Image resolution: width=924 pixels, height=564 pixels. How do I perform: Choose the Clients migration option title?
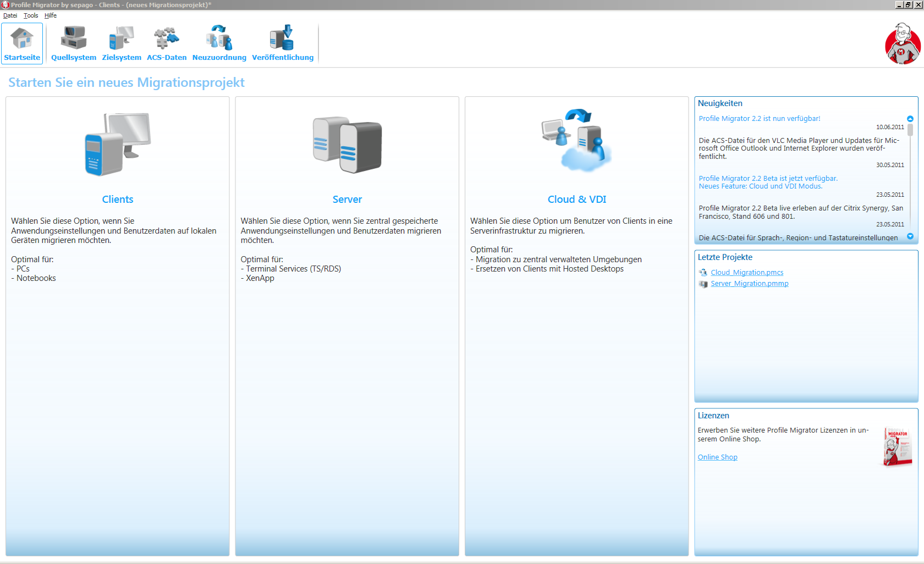(x=118, y=200)
